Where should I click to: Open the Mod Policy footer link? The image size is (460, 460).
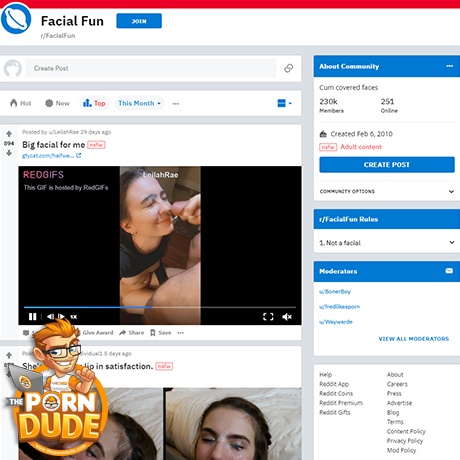click(401, 450)
